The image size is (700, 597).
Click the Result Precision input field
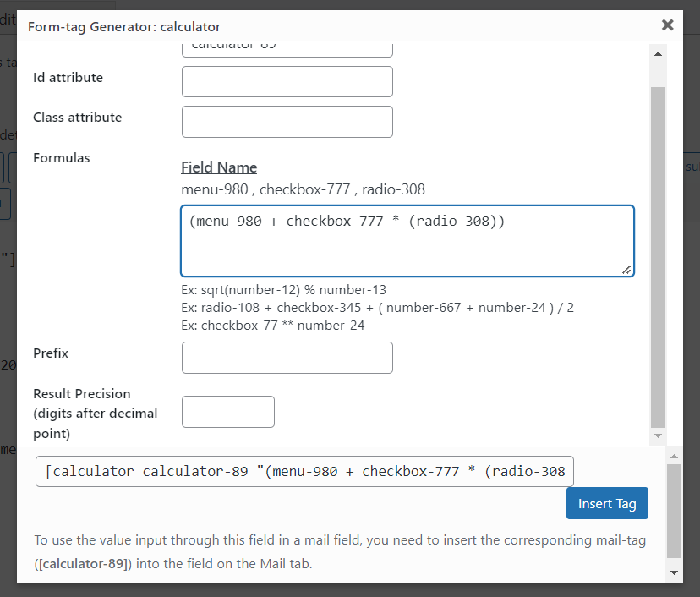(228, 412)
